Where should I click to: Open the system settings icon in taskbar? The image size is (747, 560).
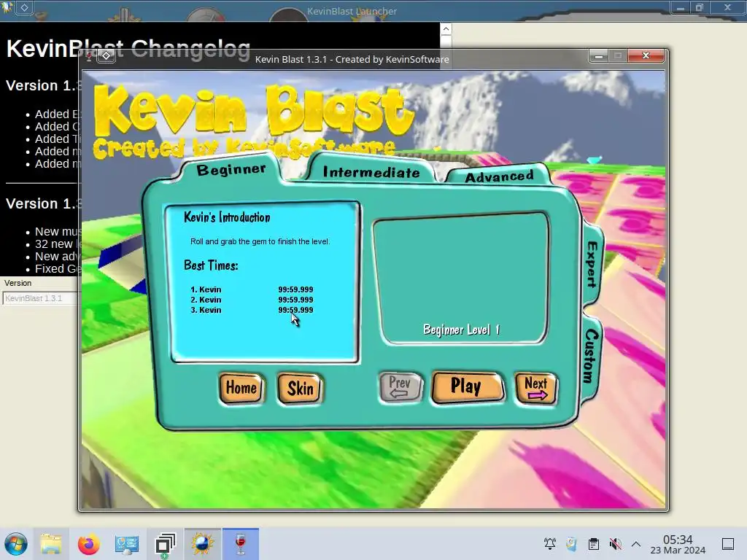pyautogui.click(x=127, y=544)
